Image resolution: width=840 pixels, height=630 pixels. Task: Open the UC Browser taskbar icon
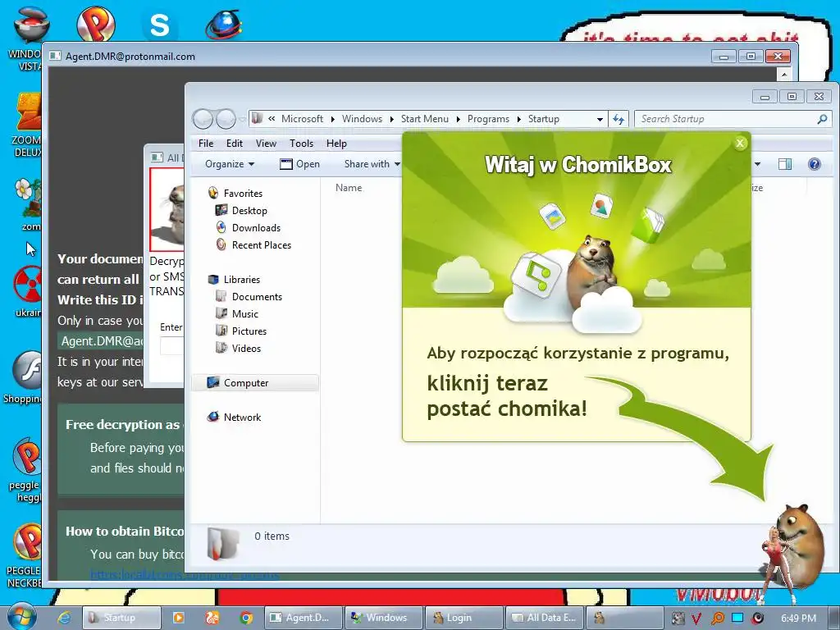(212, 618)
